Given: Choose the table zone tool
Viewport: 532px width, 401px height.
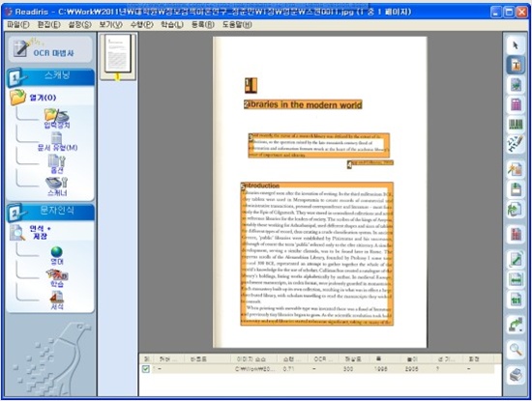Looking at the screenshot, I should tap(516, 104).
